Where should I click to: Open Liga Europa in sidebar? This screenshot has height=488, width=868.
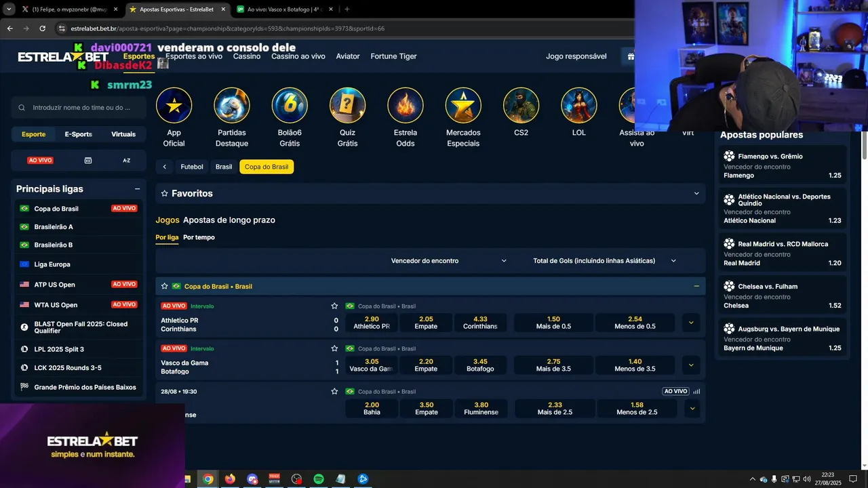click(x=79, y=264)
